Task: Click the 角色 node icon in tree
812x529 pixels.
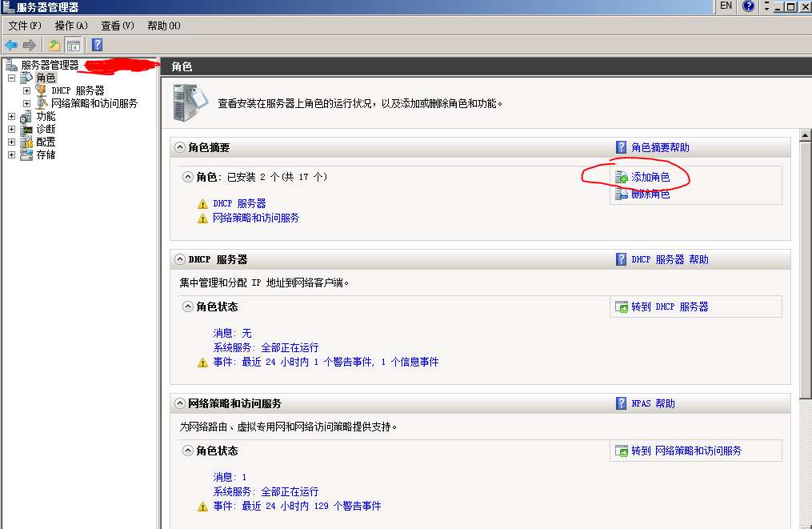Action: pyautogui.click(x=26, y=78)
